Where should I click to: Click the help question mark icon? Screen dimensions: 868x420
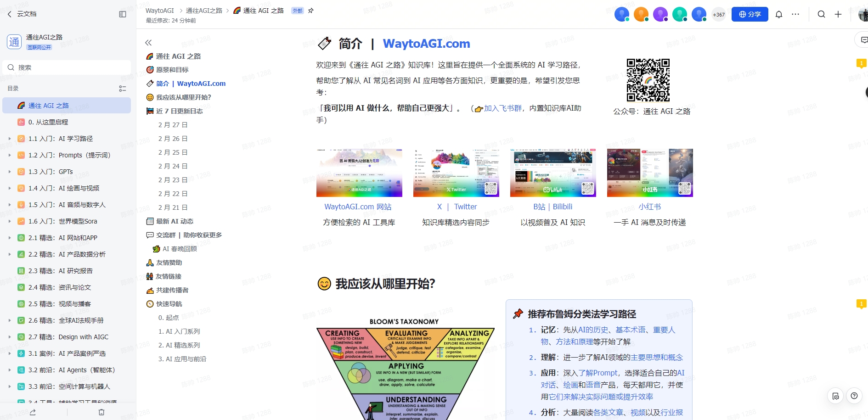click(854, 396)
